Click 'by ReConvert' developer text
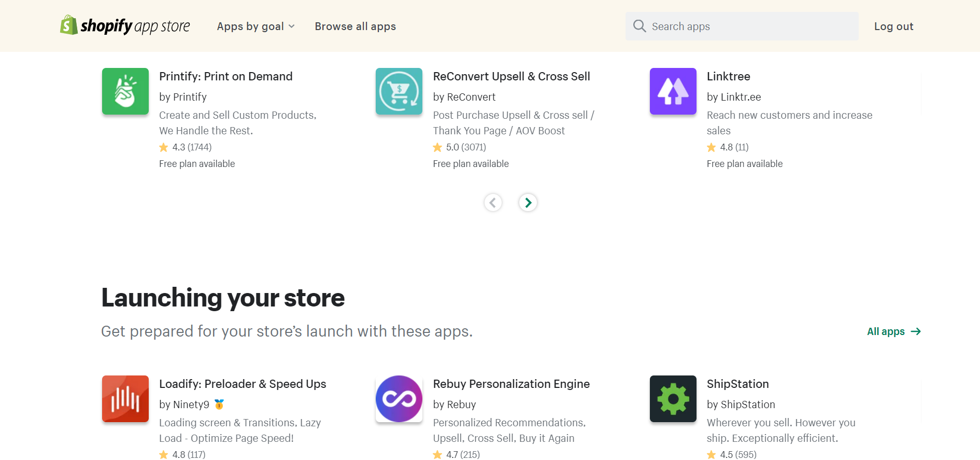 pos(464,97)
